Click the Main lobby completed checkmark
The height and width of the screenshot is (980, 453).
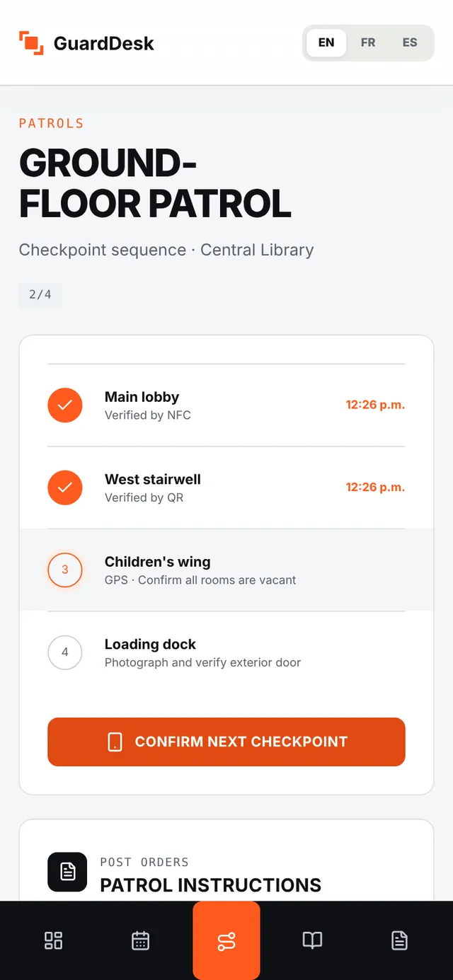point(65,405)
